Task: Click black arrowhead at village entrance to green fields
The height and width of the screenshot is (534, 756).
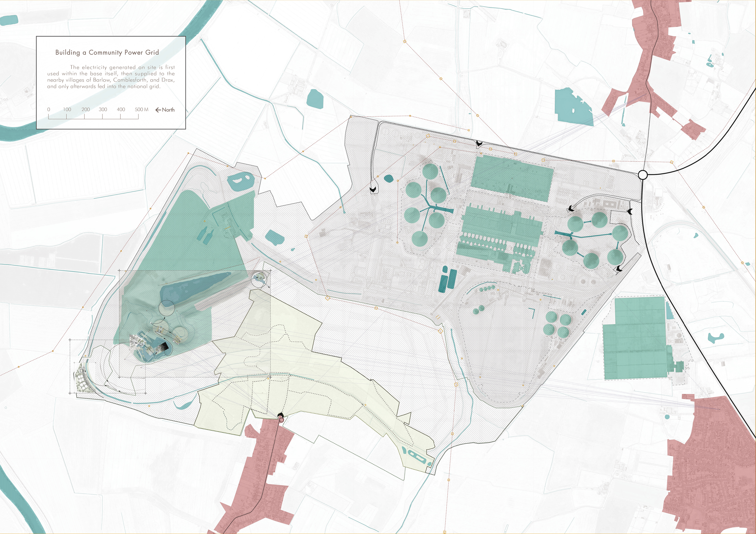Action: point(281,415)
